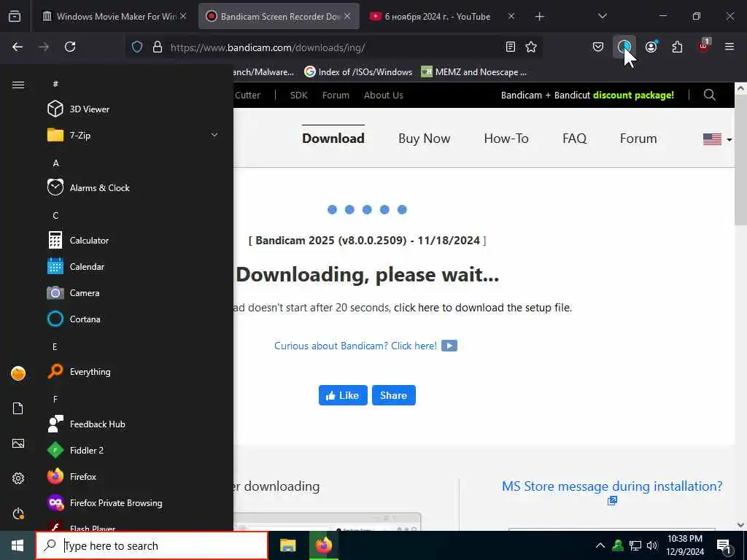This screenshot has height=560, width=747.
Task: Click the taskbar search box
Action: coord(152,545)
